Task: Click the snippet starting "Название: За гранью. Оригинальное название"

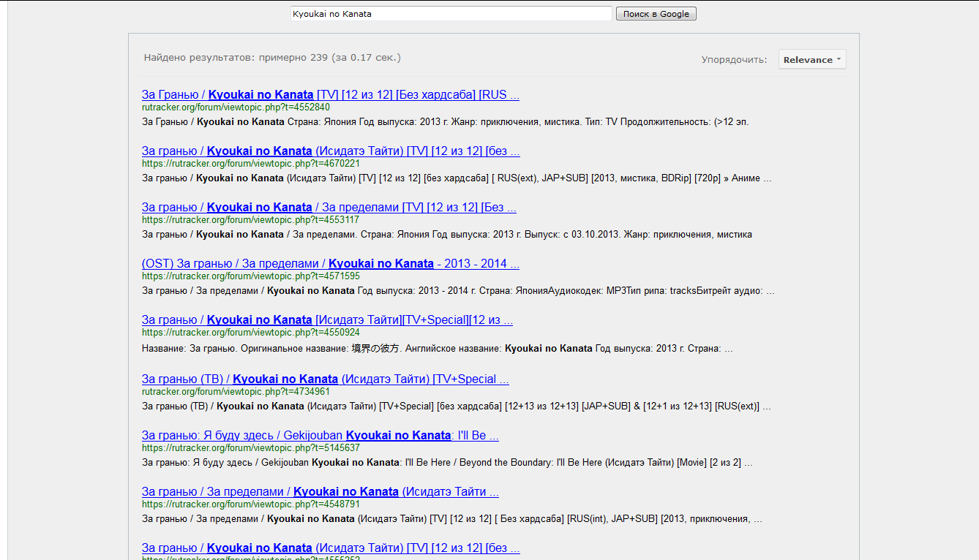Action: (x=438, y=349)
